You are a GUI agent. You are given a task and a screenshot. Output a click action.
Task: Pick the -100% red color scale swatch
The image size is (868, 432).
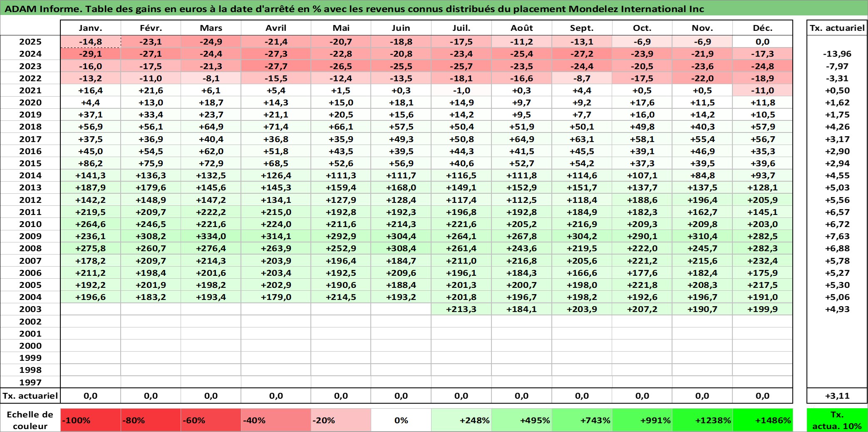point(91,420)
